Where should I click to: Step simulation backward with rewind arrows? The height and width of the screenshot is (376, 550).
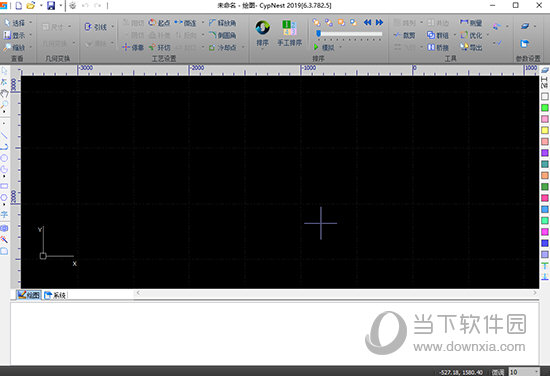click(x=367, y=22)
